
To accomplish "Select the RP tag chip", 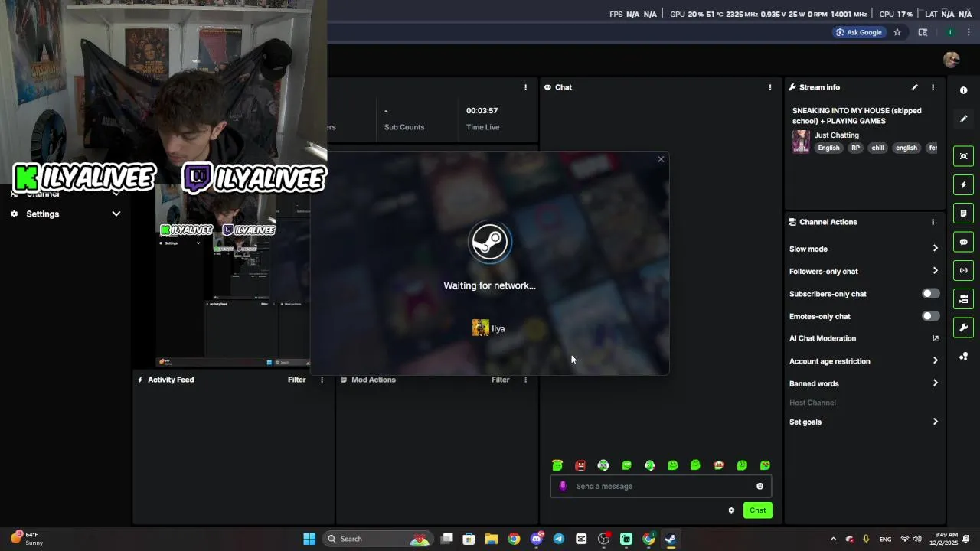I will 855,148.
